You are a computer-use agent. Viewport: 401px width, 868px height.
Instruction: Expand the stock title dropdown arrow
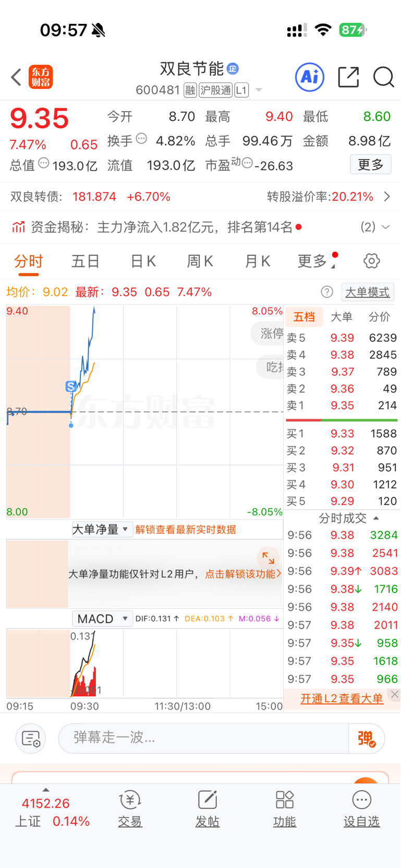(258, 90)
